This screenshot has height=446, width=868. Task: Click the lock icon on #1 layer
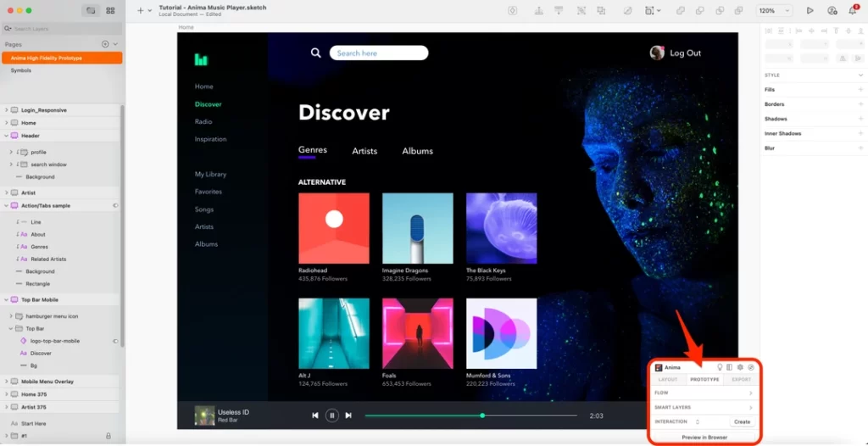tap(108, 436)
